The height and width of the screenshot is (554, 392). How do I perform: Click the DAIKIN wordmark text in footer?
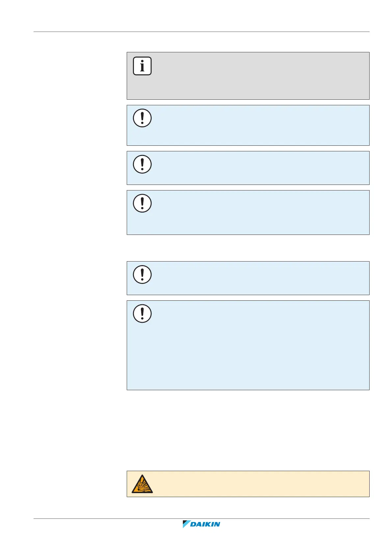[205, 524]
